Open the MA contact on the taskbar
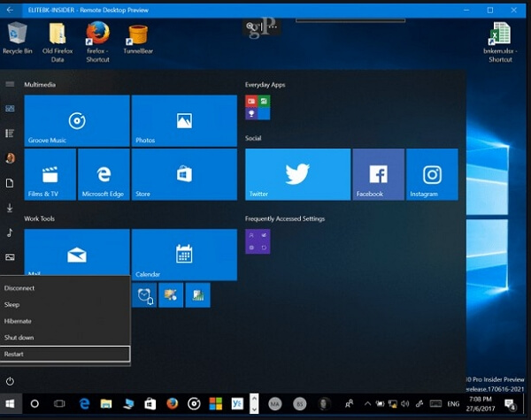The width and height of the screenshot is (531, 420). [275, 403]
